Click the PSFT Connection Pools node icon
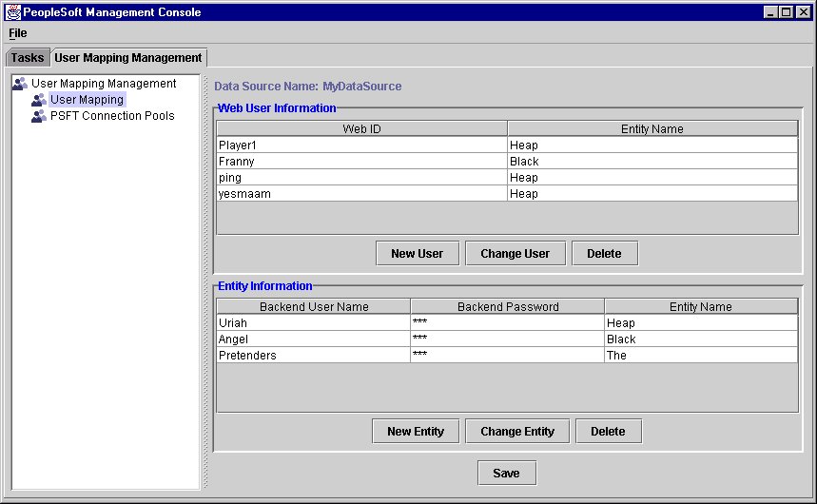 point(39,116)
